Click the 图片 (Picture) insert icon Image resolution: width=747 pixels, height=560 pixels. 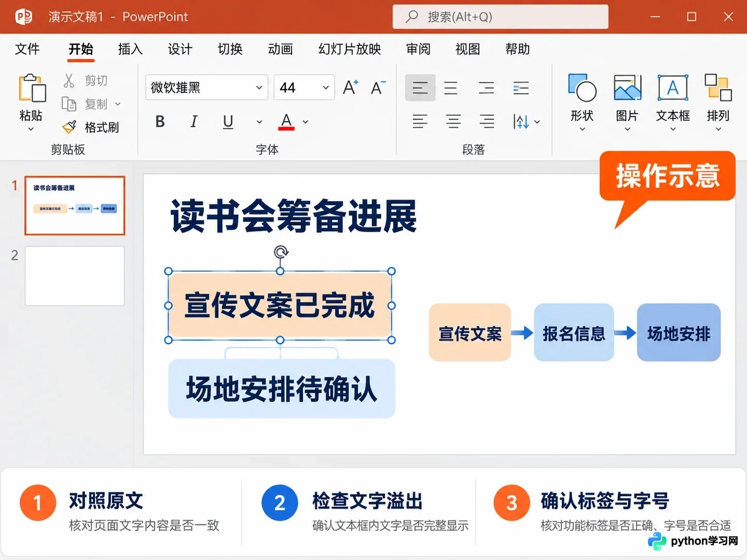(627, 88)
